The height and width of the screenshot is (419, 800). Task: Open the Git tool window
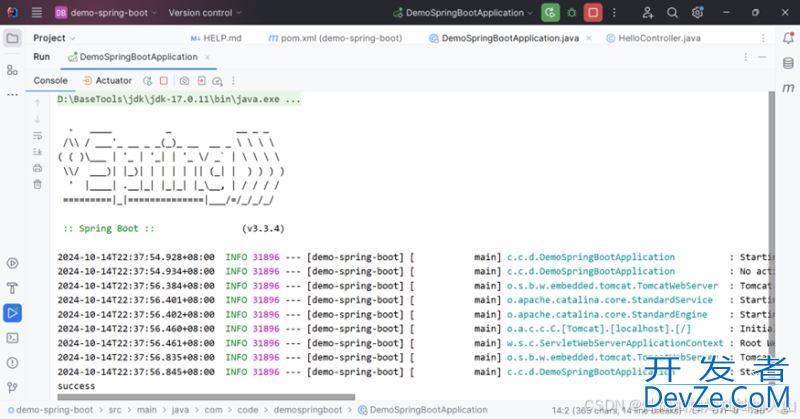(x=12, y=388)
